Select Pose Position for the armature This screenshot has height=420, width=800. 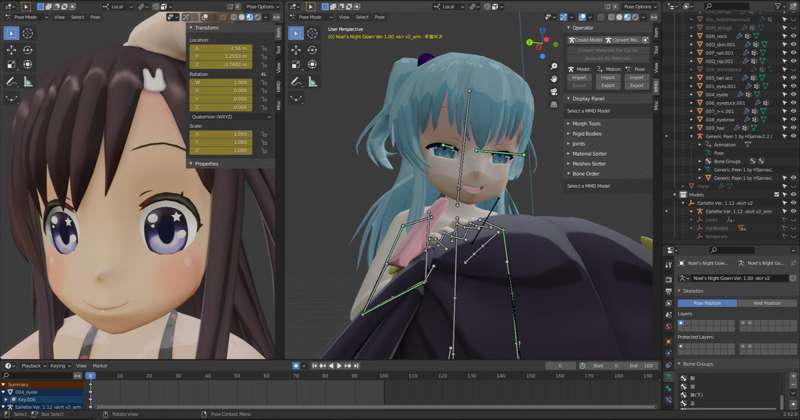click(x=707, y=303)
